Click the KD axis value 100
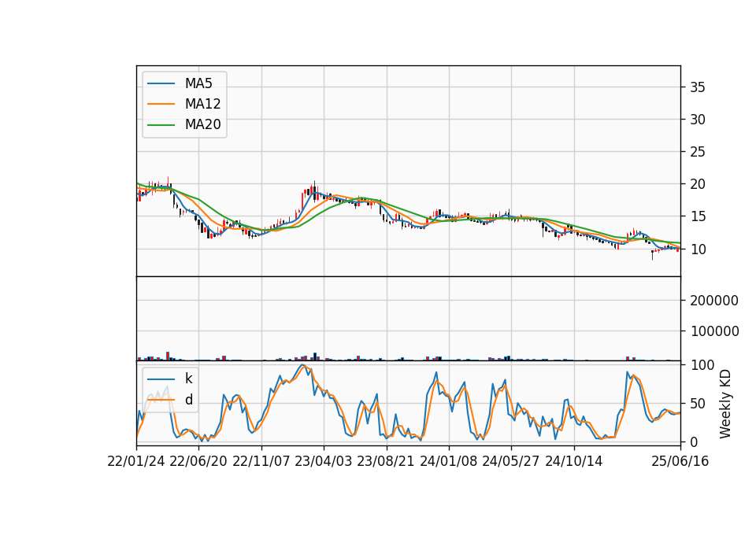This screenshot has width=756, height=543. pos(702,365)
